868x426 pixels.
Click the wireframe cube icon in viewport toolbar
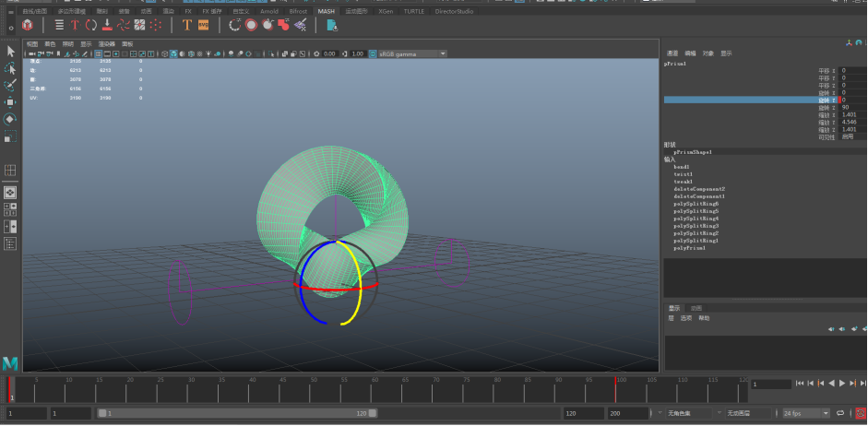click(x=164, y=53)
